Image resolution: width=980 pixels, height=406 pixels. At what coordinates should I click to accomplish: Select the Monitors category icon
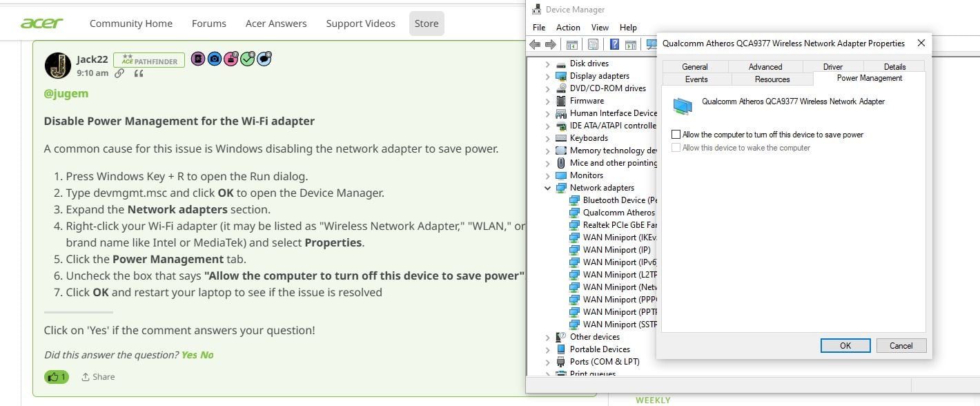[561, 175]
